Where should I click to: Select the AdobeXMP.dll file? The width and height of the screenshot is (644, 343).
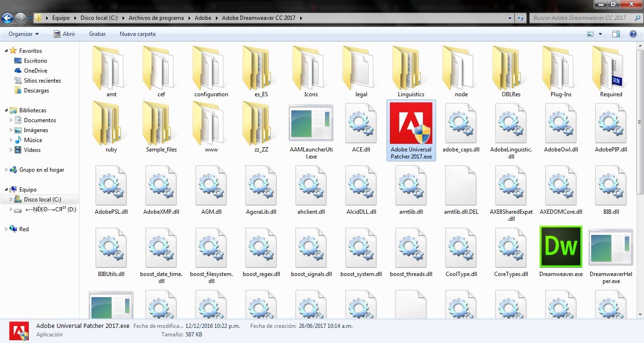pos(161,190)
